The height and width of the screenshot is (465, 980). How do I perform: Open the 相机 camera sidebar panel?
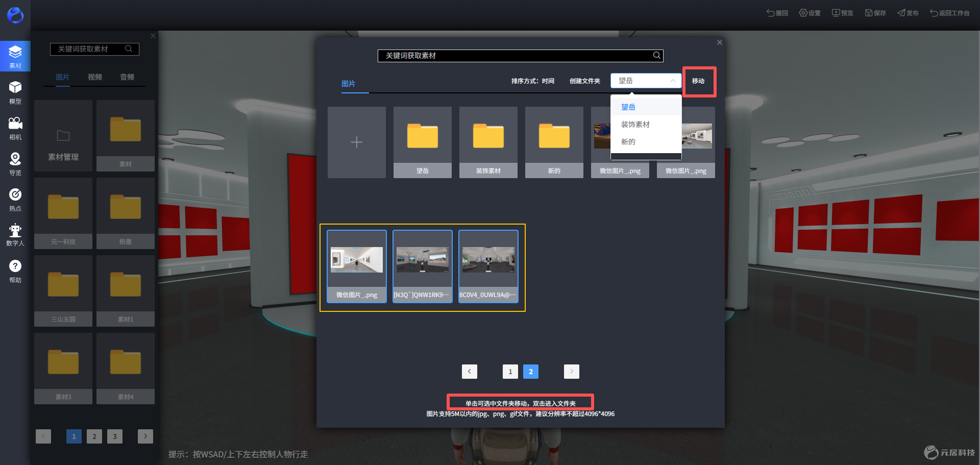15,128
